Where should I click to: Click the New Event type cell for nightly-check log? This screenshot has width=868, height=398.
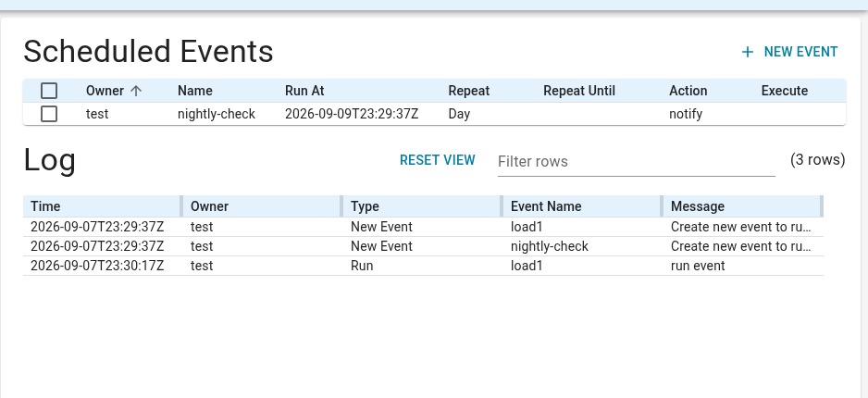pyautogui.click(x=381, y=246)
